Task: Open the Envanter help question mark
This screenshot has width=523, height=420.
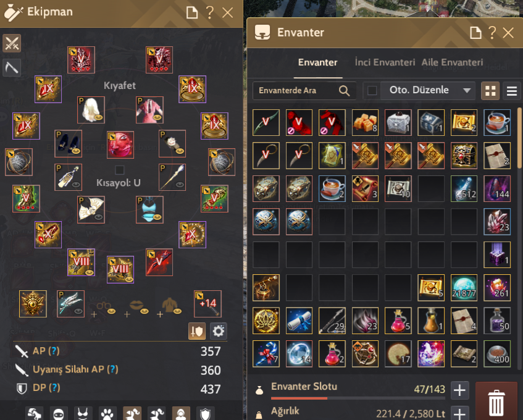Action: 492,33
